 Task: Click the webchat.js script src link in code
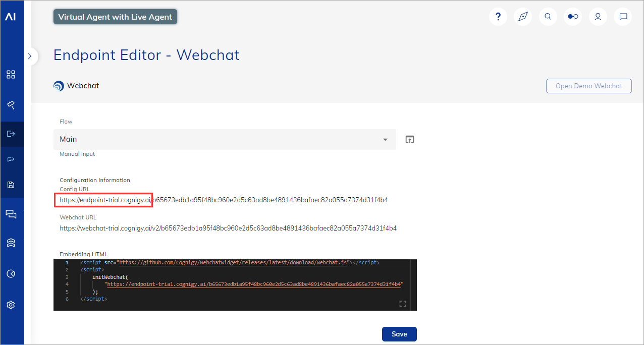(234, 263)
